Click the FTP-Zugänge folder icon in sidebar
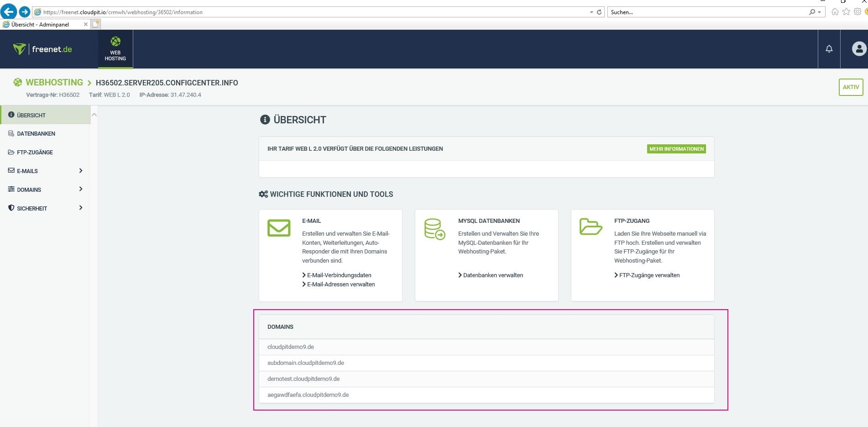This screenshot has height=427, width=868. 10,152
